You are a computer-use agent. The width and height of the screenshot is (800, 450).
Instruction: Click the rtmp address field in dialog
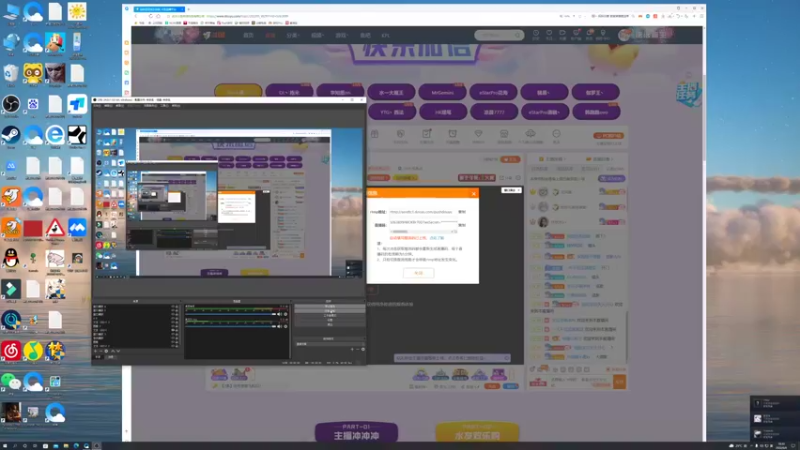[421, 211]
